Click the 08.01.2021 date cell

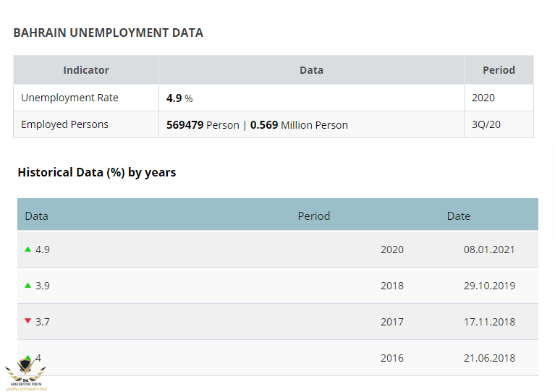tap(489, 250)
